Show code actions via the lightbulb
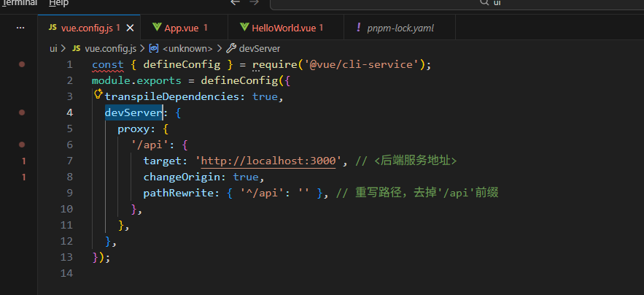 pyautogui.click(x=98, y=94)
